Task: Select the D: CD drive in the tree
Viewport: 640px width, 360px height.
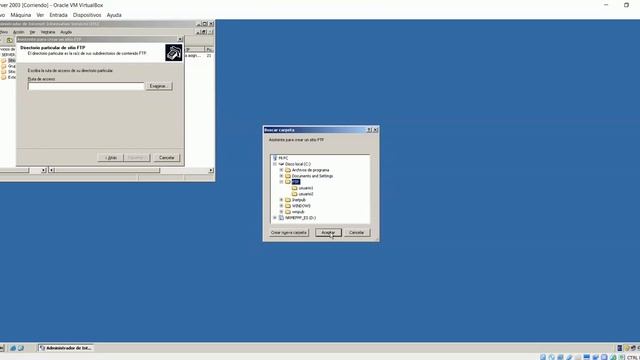Action: tap(300, 218)
